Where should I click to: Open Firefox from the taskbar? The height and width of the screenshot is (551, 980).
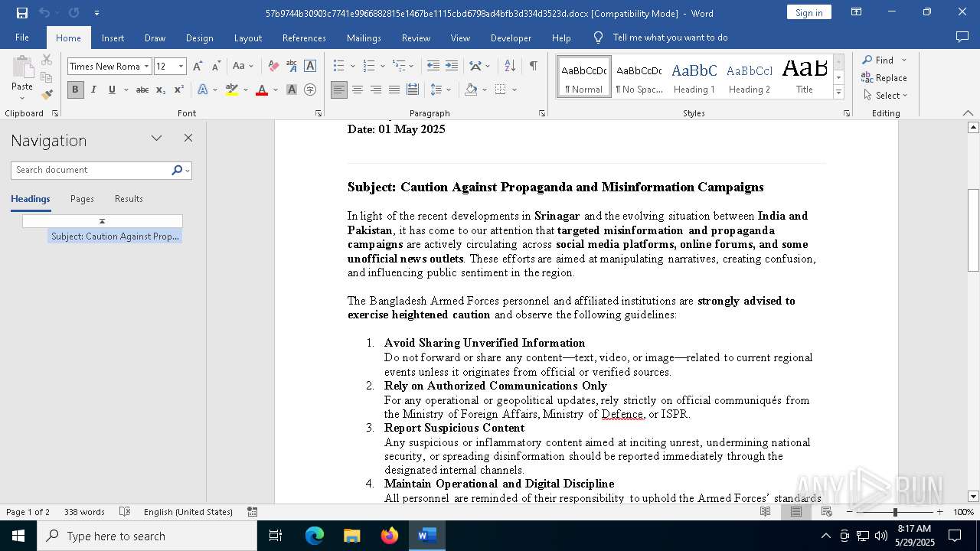coord(390,536)
